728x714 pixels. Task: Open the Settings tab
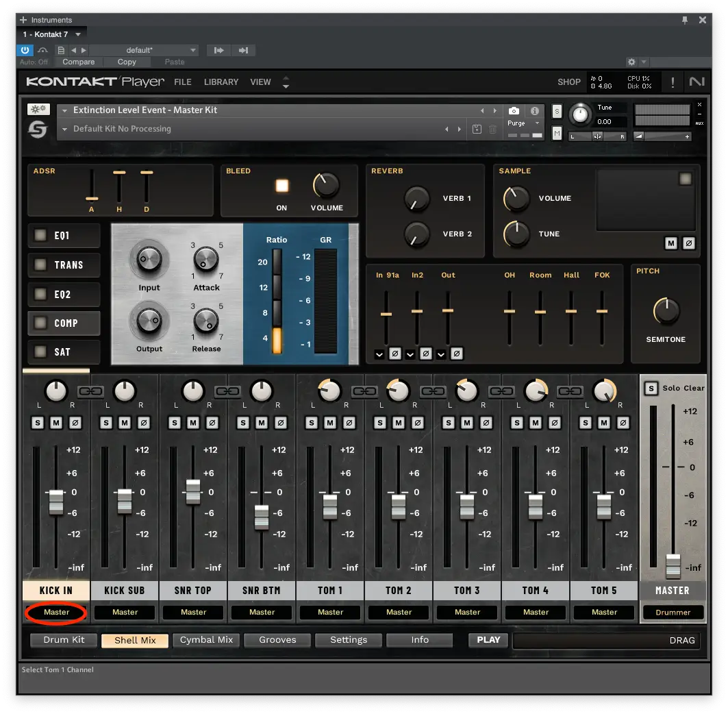pyautogui.click(x=349, y=640)
